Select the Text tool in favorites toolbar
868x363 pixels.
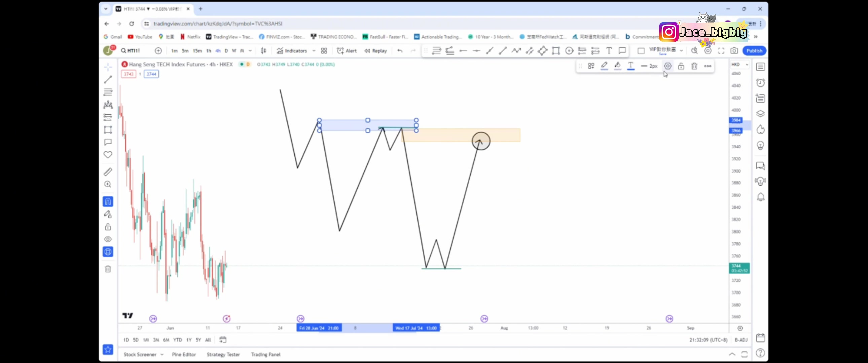click(x=609, y=50)
